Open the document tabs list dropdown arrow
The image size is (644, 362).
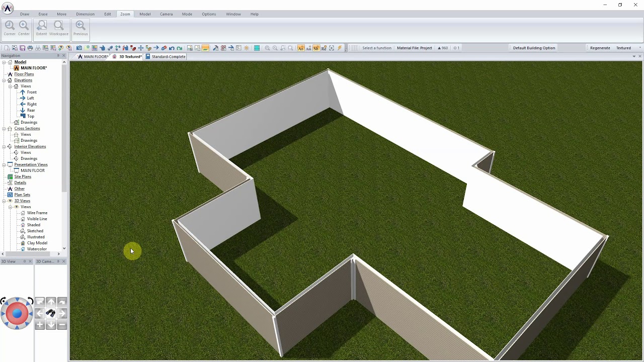634,56
